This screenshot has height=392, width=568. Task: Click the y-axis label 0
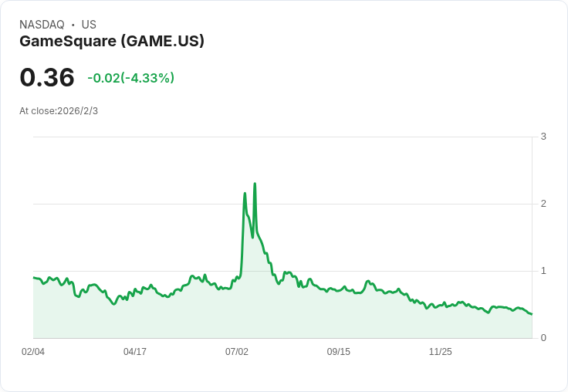tap(543, 338)
